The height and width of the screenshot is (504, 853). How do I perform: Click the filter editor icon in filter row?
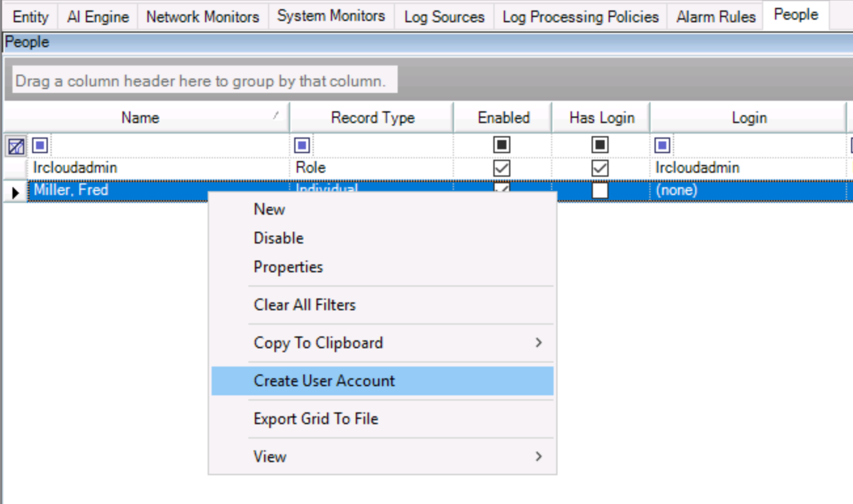tap(16, 145)
